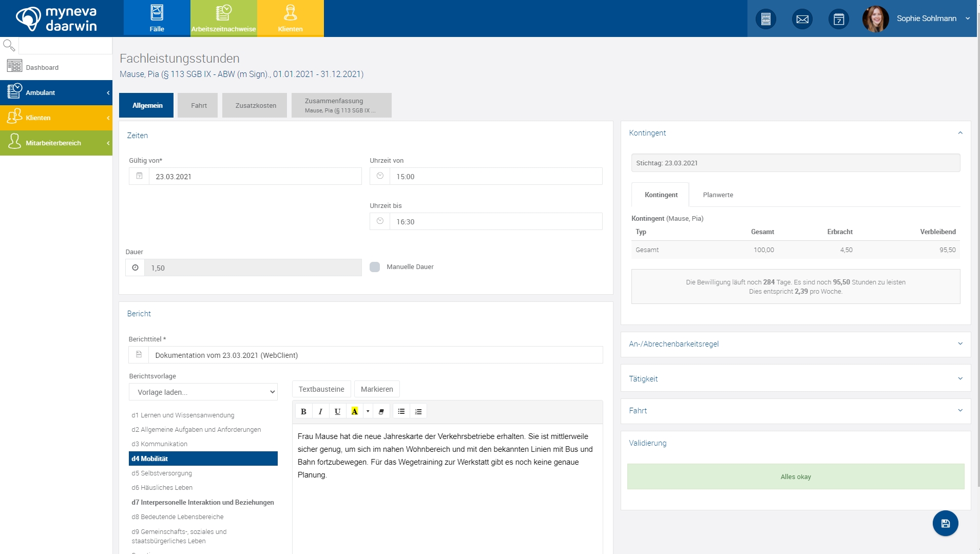Click the Textbausteine button
This screenshot has width=980, height=554.
tap(321, 389)
